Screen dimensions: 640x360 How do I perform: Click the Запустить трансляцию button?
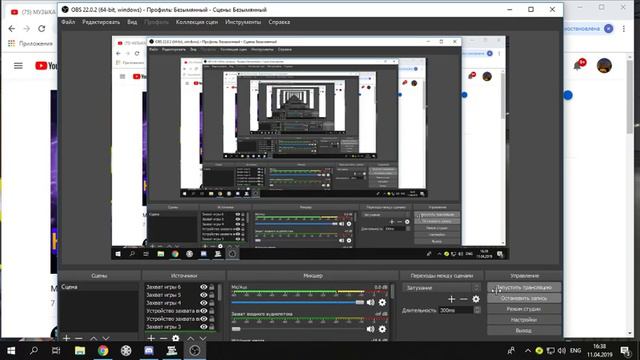(x=524, y=287)
